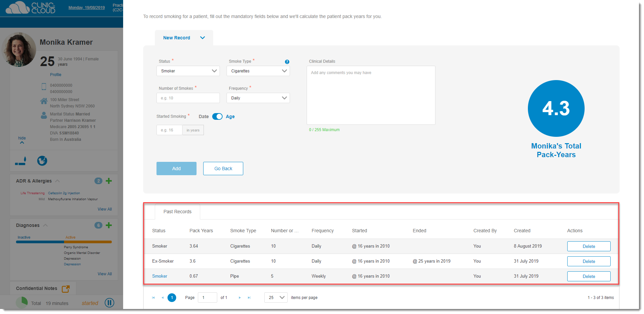
Task: Click the Depression diagnosis link
Action: 72,264
